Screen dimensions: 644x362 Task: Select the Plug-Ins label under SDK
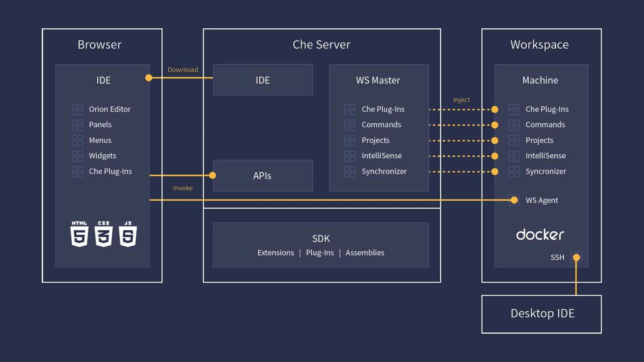click(x=320, y=253)
